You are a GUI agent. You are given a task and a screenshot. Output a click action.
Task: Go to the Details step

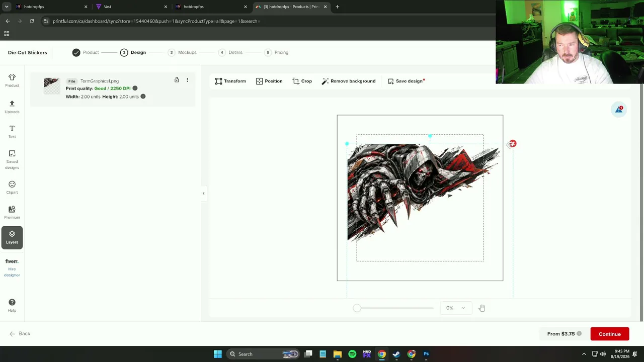(x=230, y=52)
